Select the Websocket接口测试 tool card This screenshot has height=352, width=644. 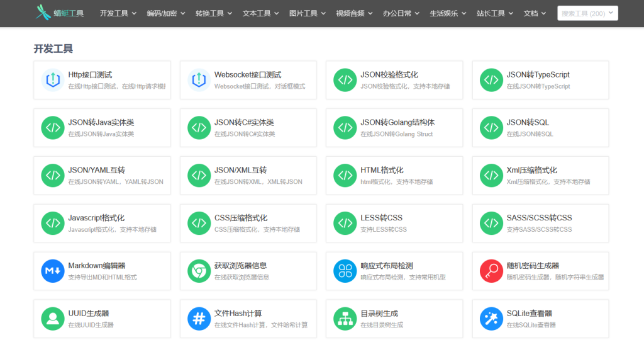(248, 80)
